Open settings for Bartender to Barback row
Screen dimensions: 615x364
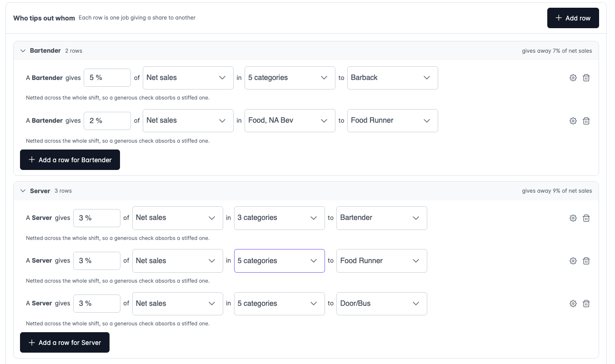573,78
